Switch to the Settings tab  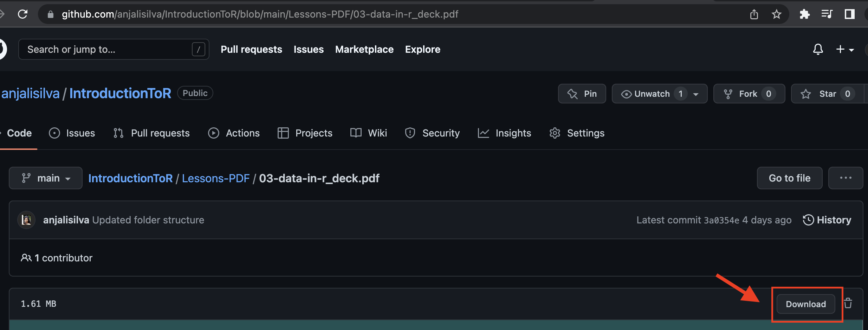pyautogui.click(x=577, y=133)
